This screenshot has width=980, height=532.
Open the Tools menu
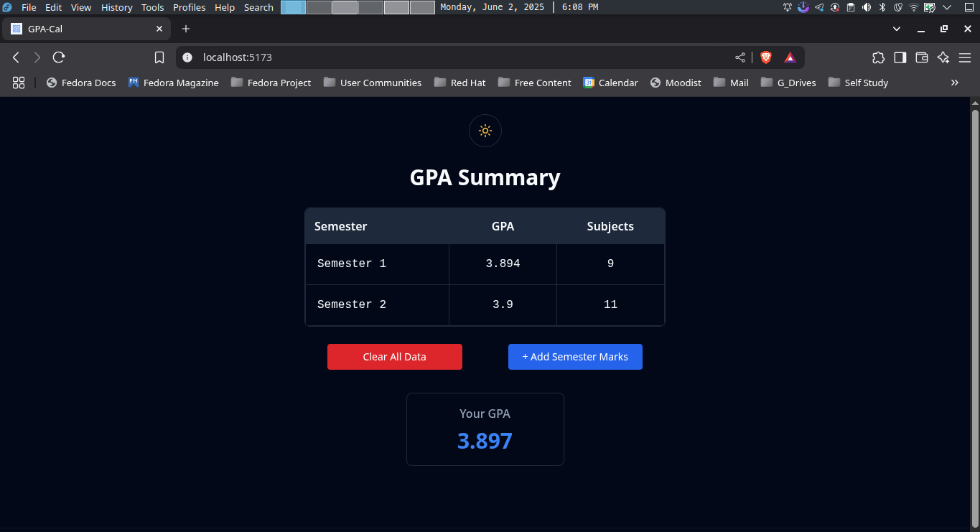pos(153,7)
